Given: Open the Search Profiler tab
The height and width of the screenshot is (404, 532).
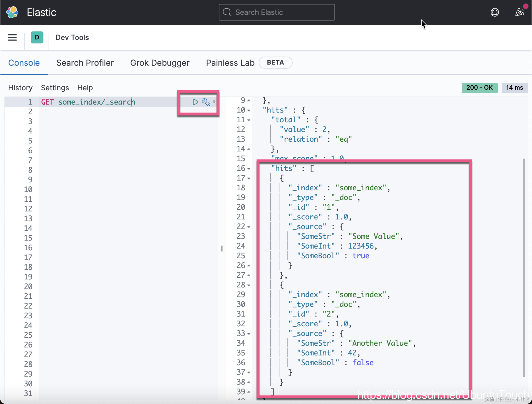Looking at the screenshot, I should (85, 63).
